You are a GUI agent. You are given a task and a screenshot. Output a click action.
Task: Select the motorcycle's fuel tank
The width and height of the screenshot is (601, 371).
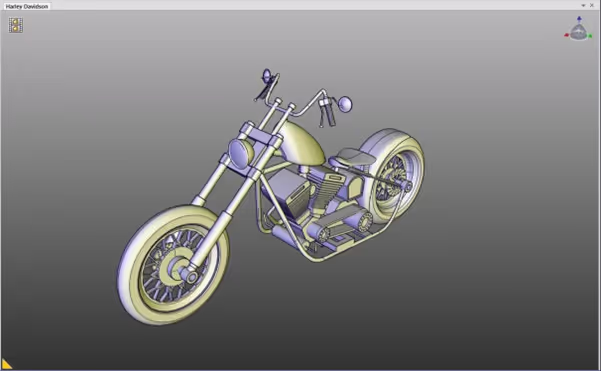pyautogui.click(x=303, y=144)
